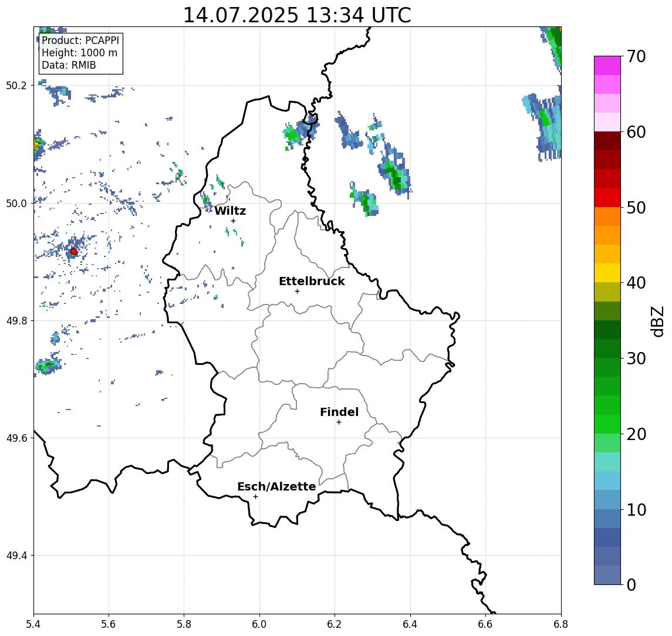Click the latitude 49.8 axis label
Viewport: 672px width, 636px height.
[16, 321]
